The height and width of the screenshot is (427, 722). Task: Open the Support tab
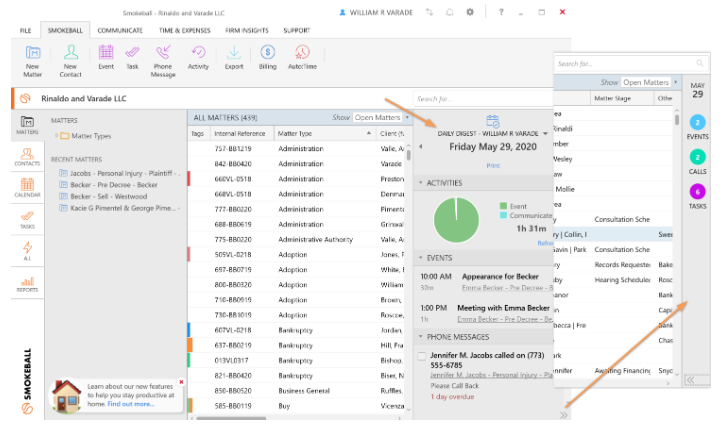pyautogui.click(x=297, y=30)
